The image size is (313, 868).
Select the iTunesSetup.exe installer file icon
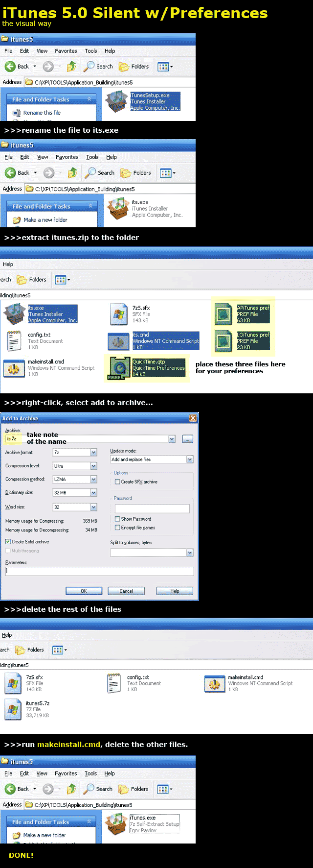(x=116, y=101)
